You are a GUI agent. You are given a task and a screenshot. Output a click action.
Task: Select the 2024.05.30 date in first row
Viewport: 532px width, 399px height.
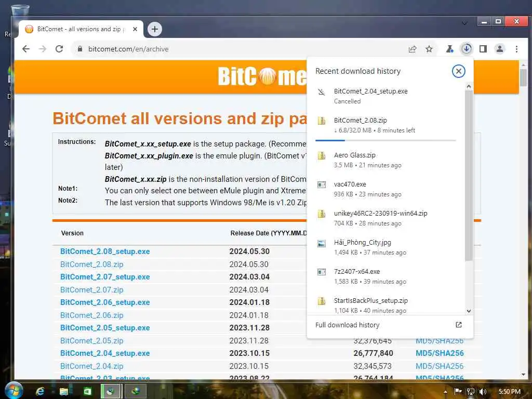click(249, 251)
